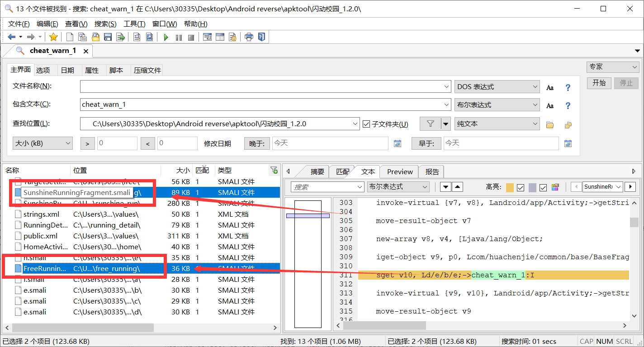Switch to the 日期 tab
The height and width of the screenshot is (347, 644).
point(67,71)
